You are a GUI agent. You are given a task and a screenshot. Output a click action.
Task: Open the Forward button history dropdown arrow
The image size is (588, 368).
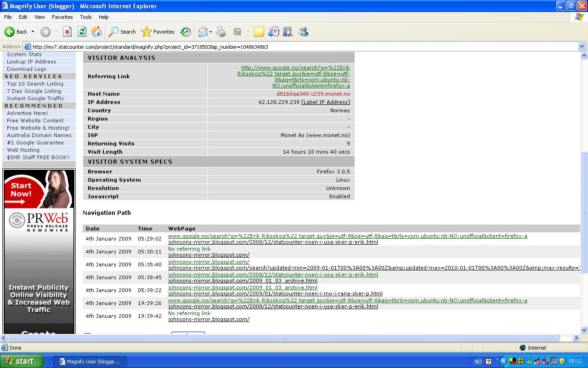[x=56, y=32]
